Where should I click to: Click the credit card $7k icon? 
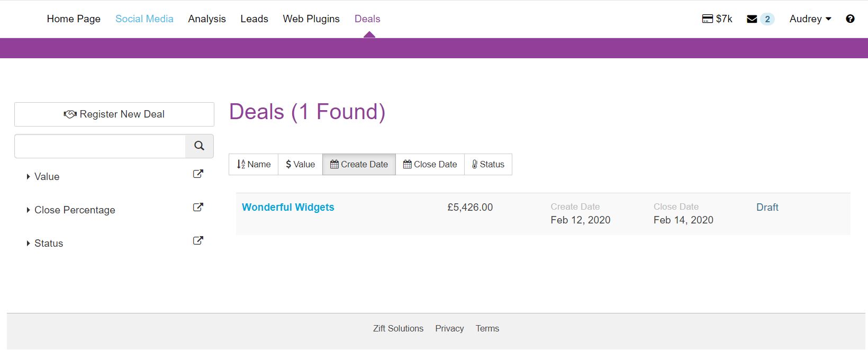pyautogui.click(x=707, y=19)
